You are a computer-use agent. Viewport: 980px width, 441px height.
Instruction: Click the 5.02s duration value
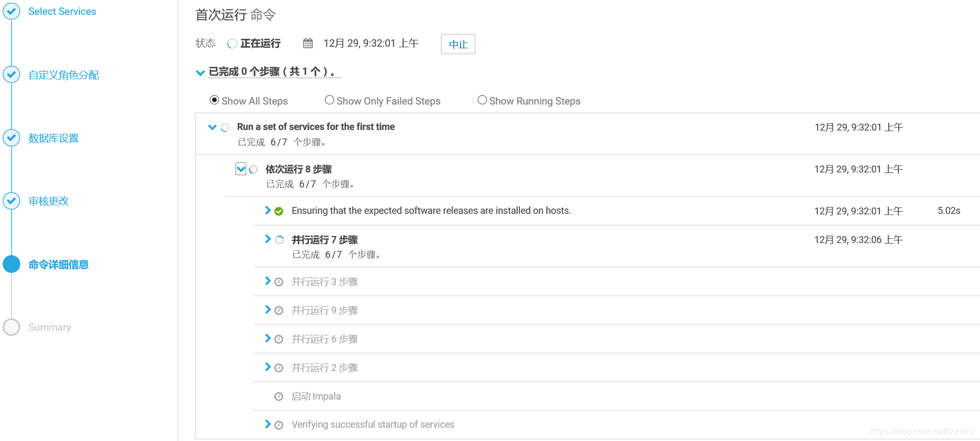(x=949, y=211)
